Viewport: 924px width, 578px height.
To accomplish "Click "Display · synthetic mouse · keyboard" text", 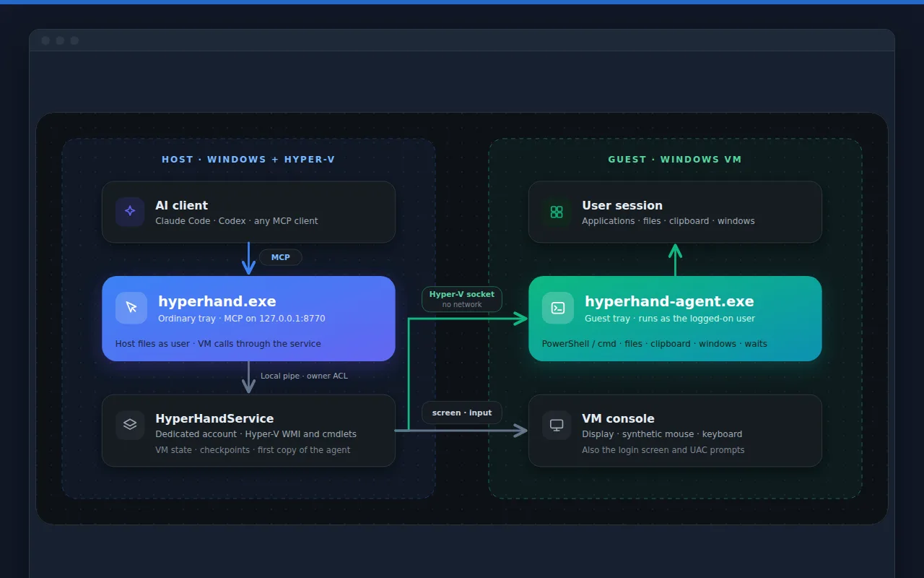I will point(662,434).
